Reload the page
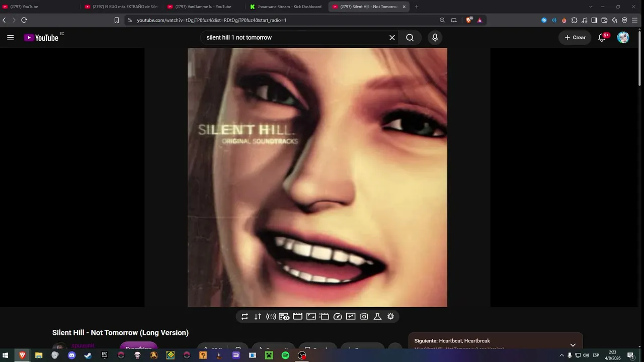This screenshot has width=644, height=362. (24, 20)
